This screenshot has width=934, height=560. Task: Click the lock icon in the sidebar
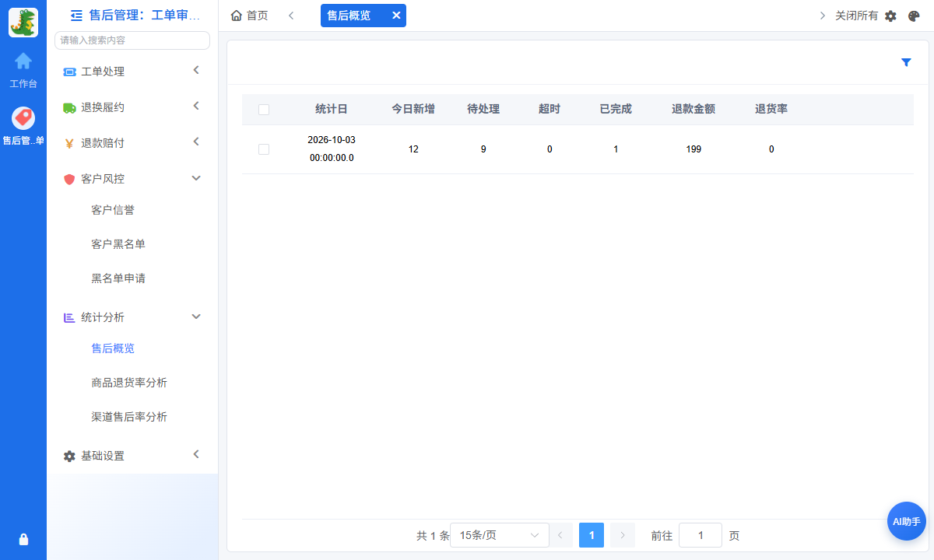[23, 539]
